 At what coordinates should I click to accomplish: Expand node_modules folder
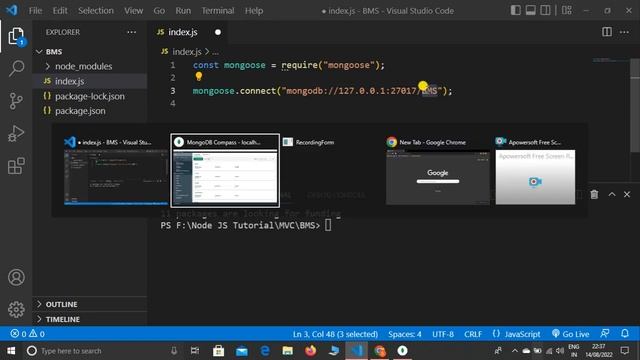click(x=90, y=66)
